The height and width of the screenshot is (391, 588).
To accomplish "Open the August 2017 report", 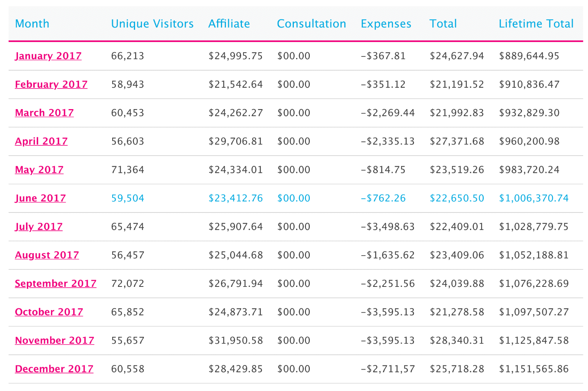I will click(47, 255).
